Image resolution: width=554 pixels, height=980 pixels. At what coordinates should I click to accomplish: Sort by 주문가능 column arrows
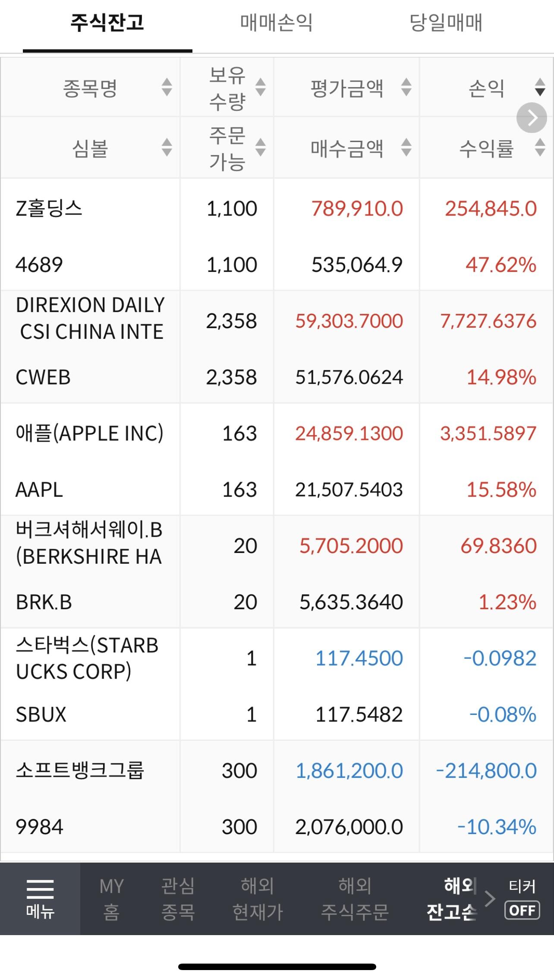coord(260,148)
